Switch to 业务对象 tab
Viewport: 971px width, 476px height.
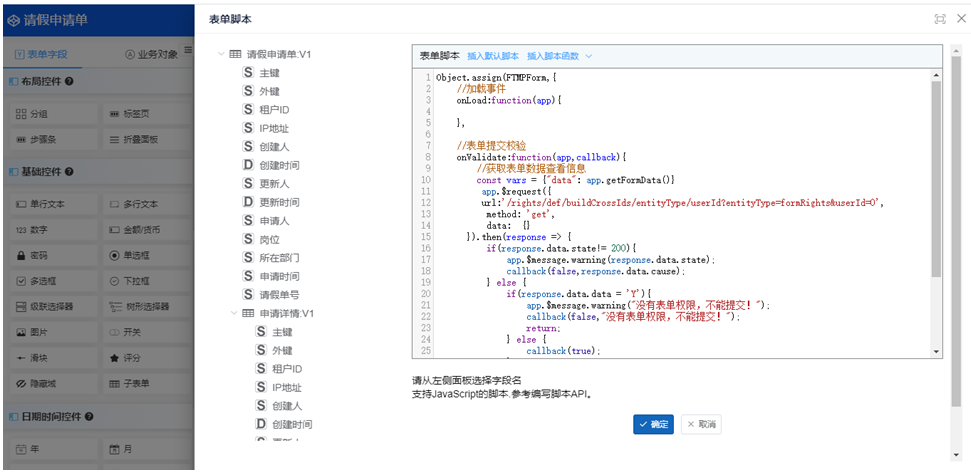pyautogui.click(x=151, y=54)
